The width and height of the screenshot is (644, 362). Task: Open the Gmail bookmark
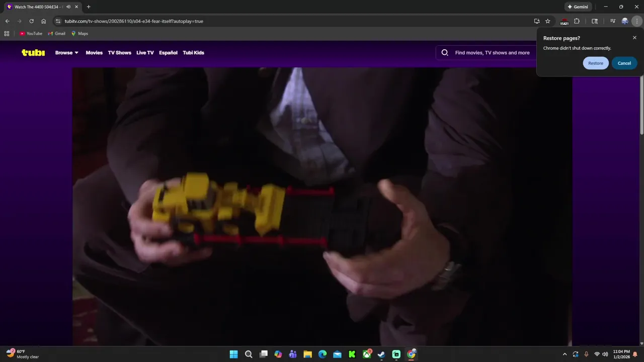click(x=57, y=34)
